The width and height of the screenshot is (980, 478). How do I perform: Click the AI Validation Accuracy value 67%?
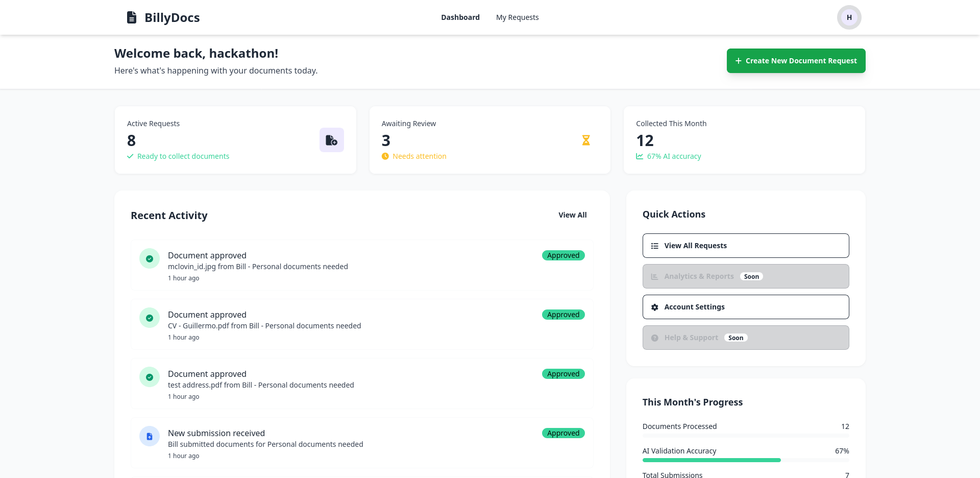point(842,451)
